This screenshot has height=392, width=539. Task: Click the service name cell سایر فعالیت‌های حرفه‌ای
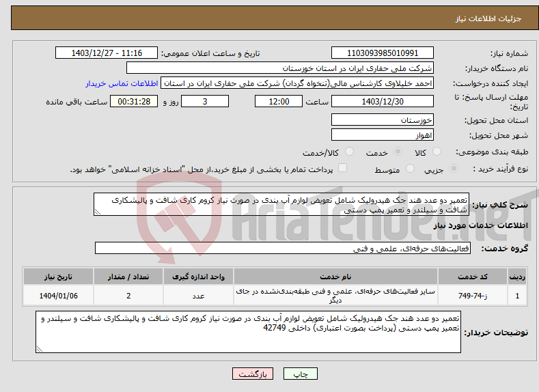tap(335, 296)
